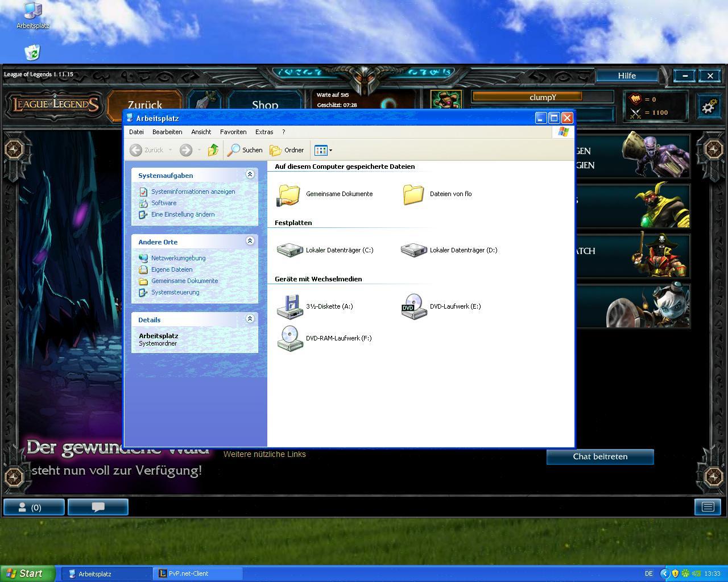Click the taskbar clock showing 13:33
The width and height of the screenshot is (728, 582).
pos(712,573)
